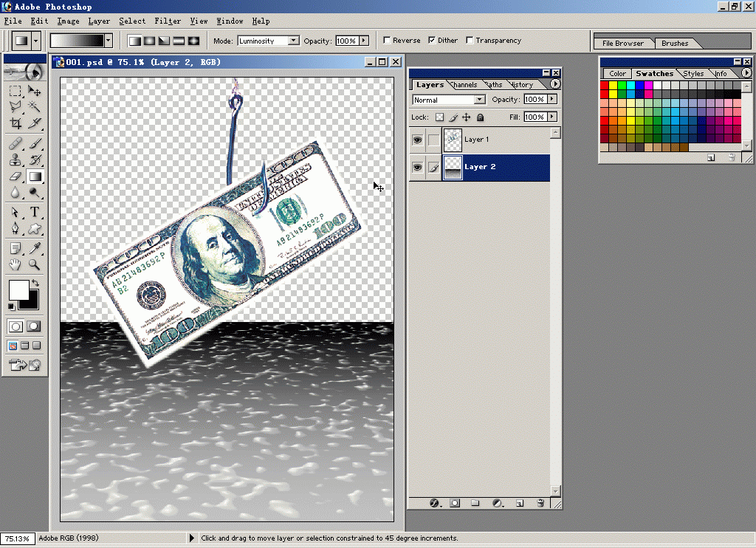Image resolution: width=756 pixels, height=548 pixels.
Task: Open the Brushes palette tab
Action: [675, 44]
